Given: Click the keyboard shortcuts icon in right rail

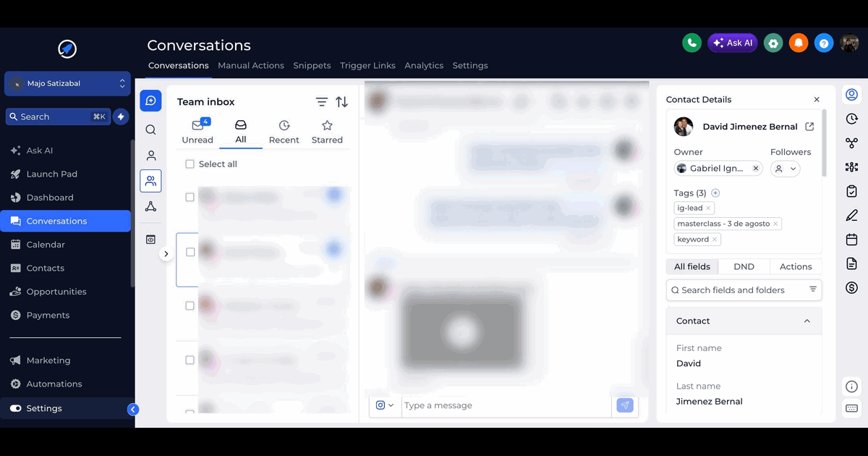Looking at the screenshot, I should (x=851, y=409).
